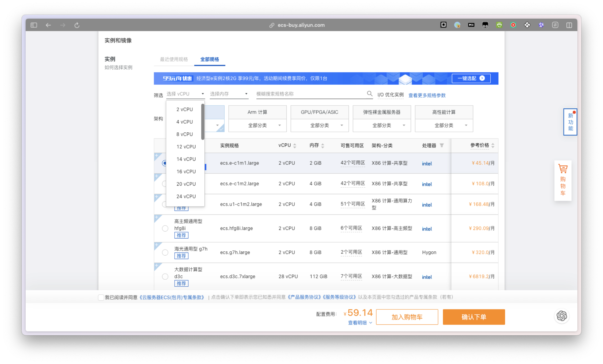Click the browser sidebar toggle icon

pos(34,25)
